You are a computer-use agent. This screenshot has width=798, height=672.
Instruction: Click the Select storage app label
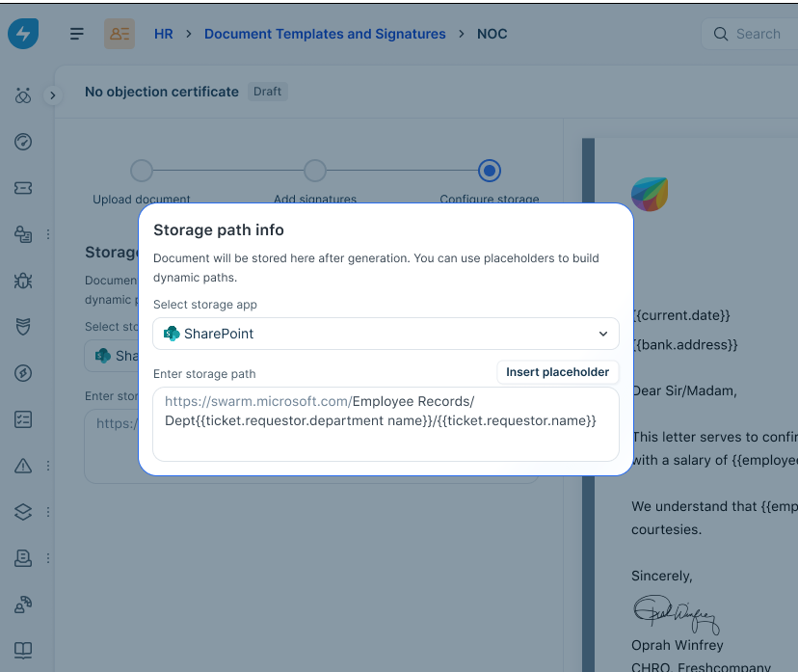[205, 305]
